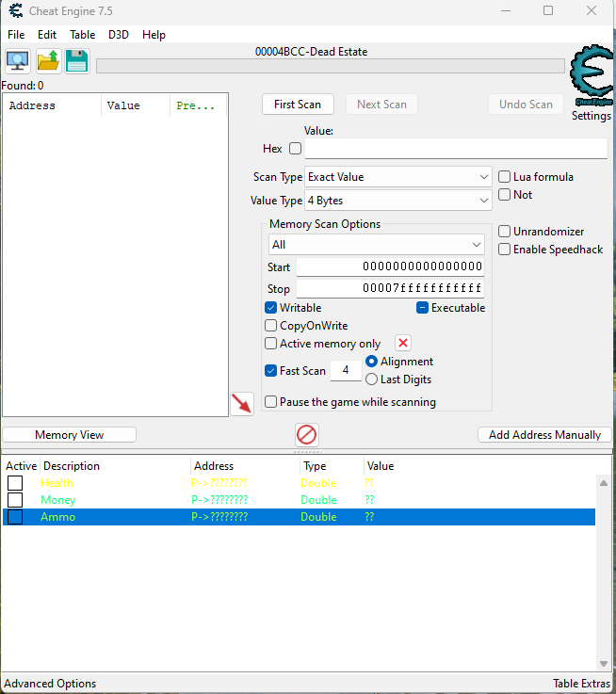Click the Description column header
This screenshot has height=694, width=616.
point(115,466)
